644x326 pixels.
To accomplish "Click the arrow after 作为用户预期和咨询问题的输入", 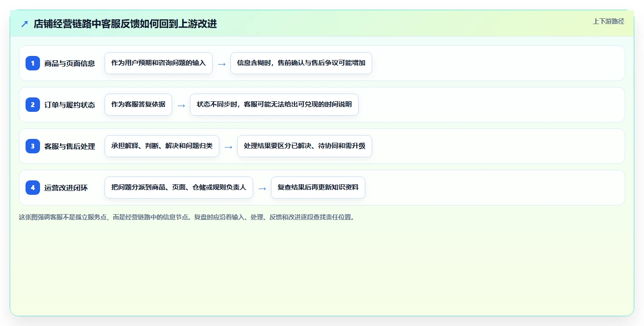I will [222, 64].
